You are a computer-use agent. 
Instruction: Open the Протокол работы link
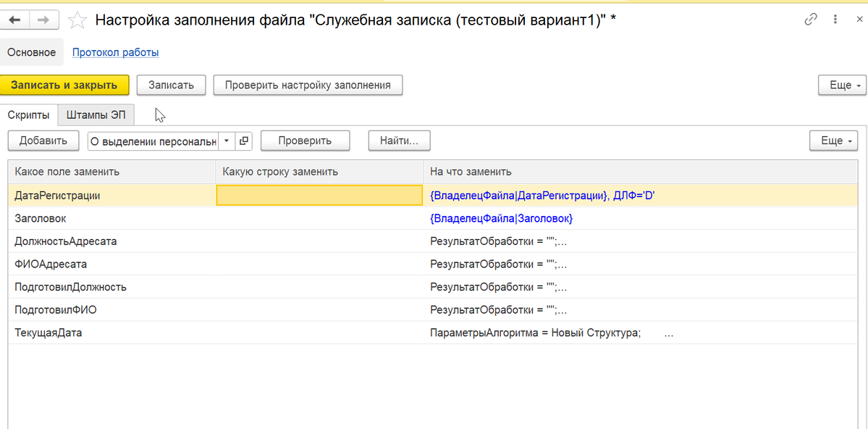point(116,53)
